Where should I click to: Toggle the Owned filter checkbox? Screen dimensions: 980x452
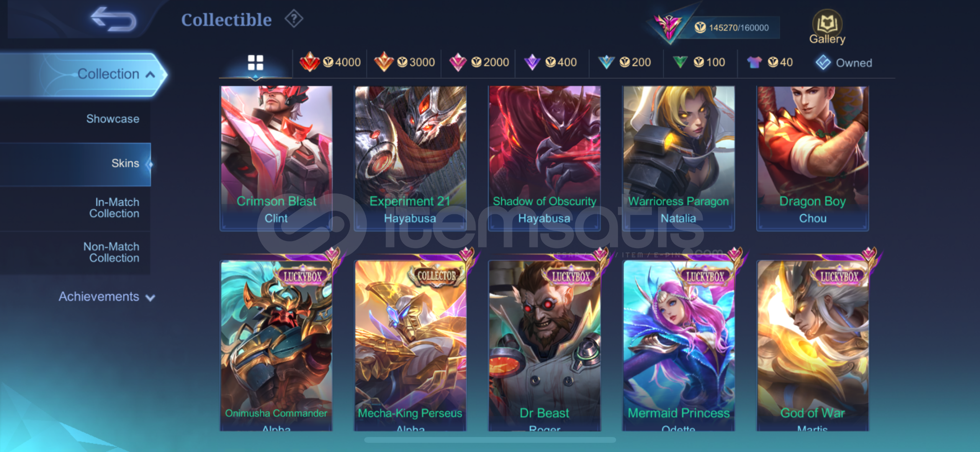(844, 63)
